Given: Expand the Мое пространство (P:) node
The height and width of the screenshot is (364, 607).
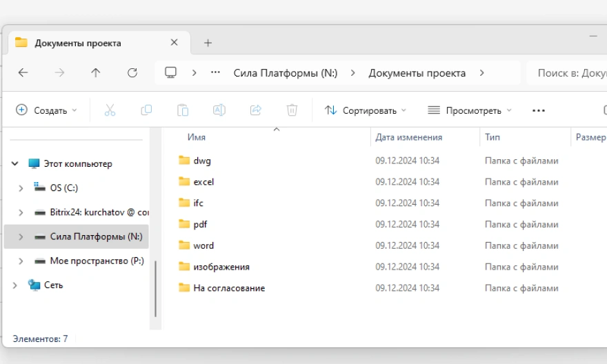Looking at the screenshot, I should click(x=21, y=261).
